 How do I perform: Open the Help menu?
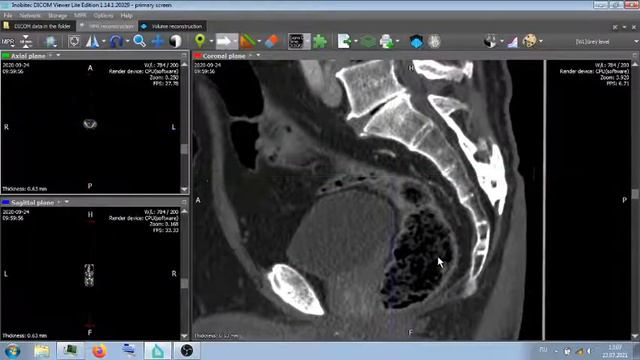pyautogui.click(x=127, y=16)
